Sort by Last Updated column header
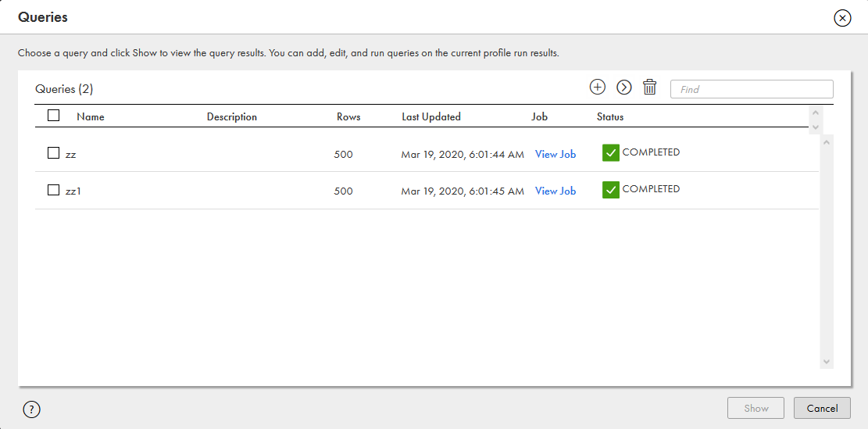Image resolution: width=868 pixels, height=429 pixels. click(431, 117)
